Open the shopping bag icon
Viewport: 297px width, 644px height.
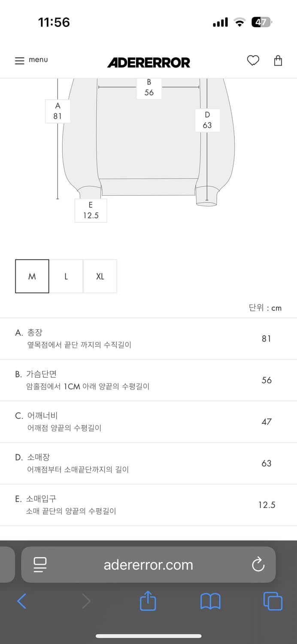(278, 61)
